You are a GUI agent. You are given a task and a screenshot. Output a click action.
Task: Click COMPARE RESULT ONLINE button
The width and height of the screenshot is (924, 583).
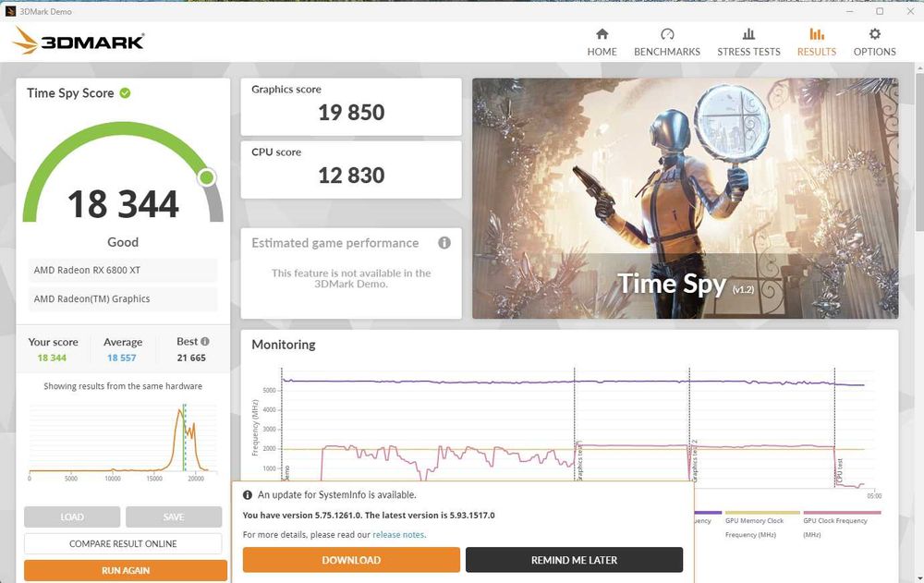click(123, 543)
